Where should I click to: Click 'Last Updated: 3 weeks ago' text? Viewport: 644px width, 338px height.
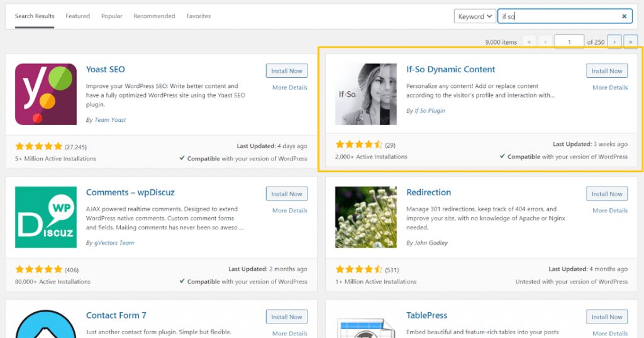590,144
